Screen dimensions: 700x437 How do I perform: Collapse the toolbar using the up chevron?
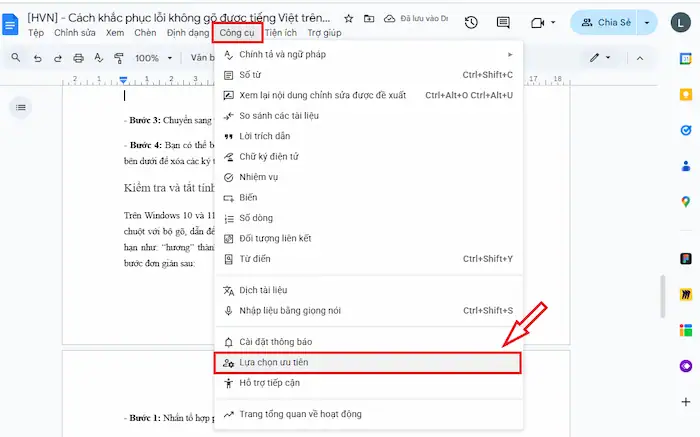[640, 58]
